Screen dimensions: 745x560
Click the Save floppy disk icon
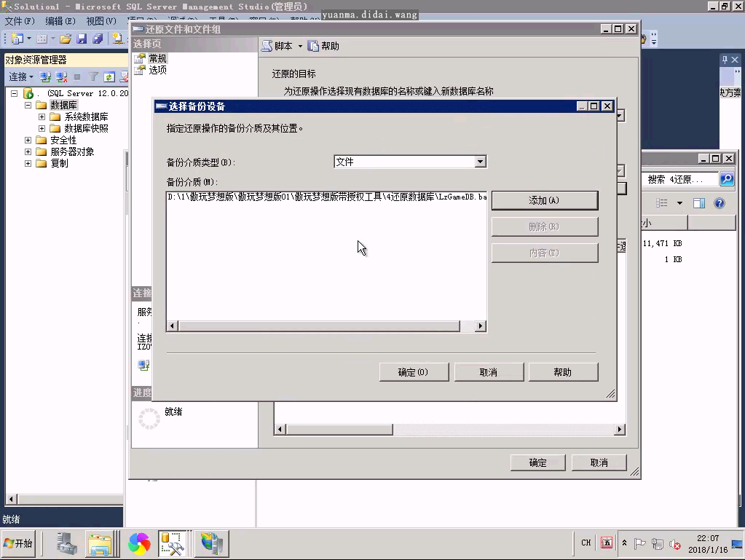pyautogui.click(x=82, y=39)
